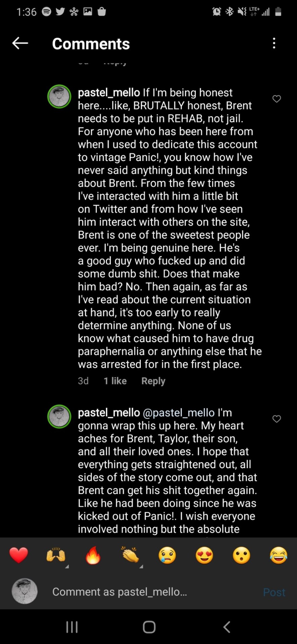Like the second pastel_mello comment
Viewport: 297px width, 644px height.
[x=277, y=419]
